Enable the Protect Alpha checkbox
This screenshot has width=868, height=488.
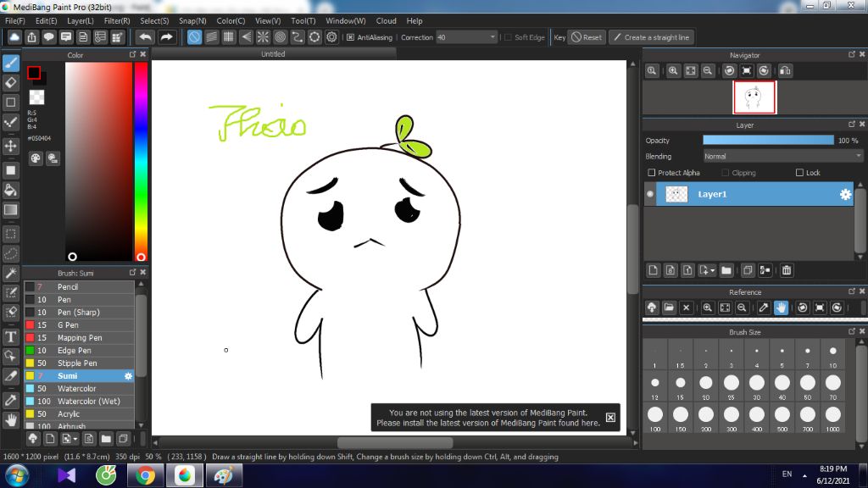[652, 173]
